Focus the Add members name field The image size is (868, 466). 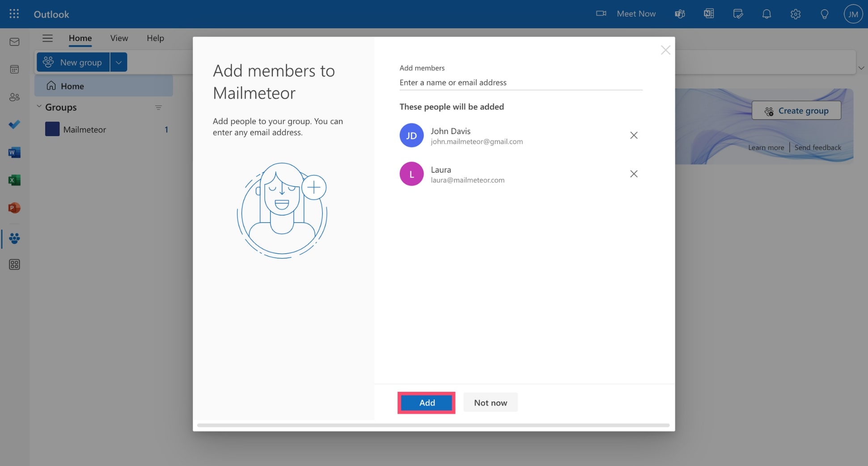click(521, 83)
